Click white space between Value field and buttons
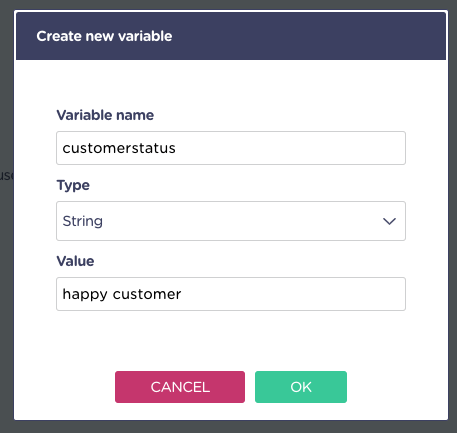457x433 pixels. 231,341
